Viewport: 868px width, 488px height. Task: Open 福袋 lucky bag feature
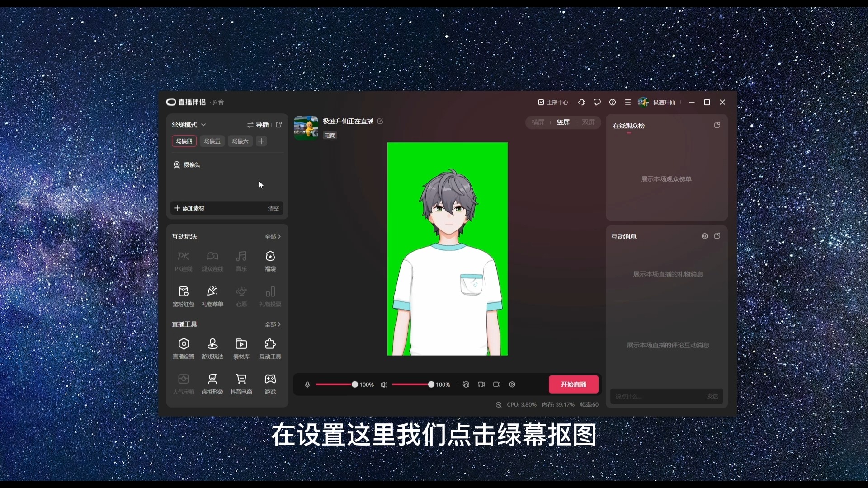pyautogui.click(x=270, y=257)
